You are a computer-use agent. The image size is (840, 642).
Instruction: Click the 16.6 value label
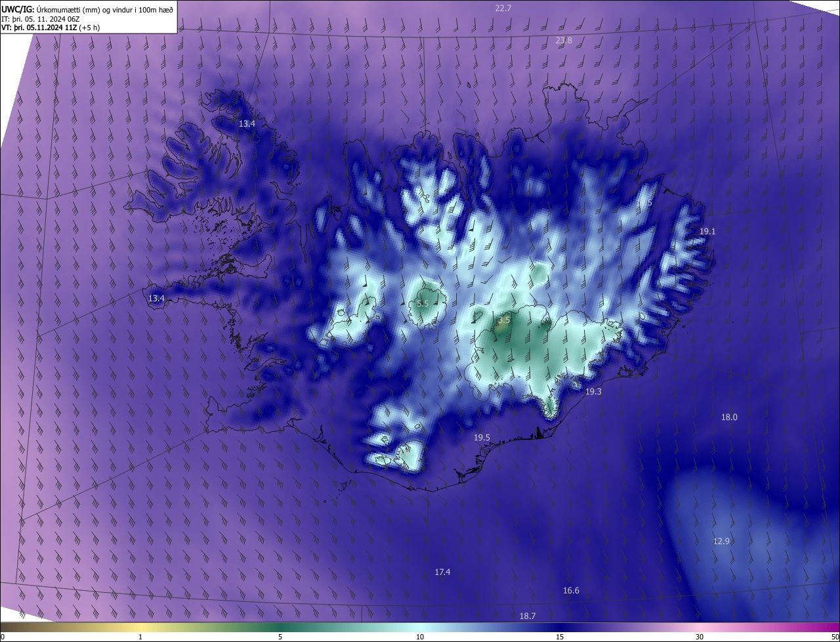pos(572,591)
